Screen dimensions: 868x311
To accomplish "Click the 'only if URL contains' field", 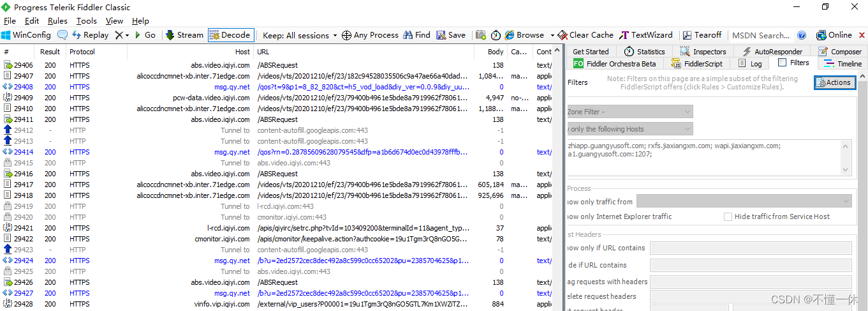I will click(x=751, y=248).
